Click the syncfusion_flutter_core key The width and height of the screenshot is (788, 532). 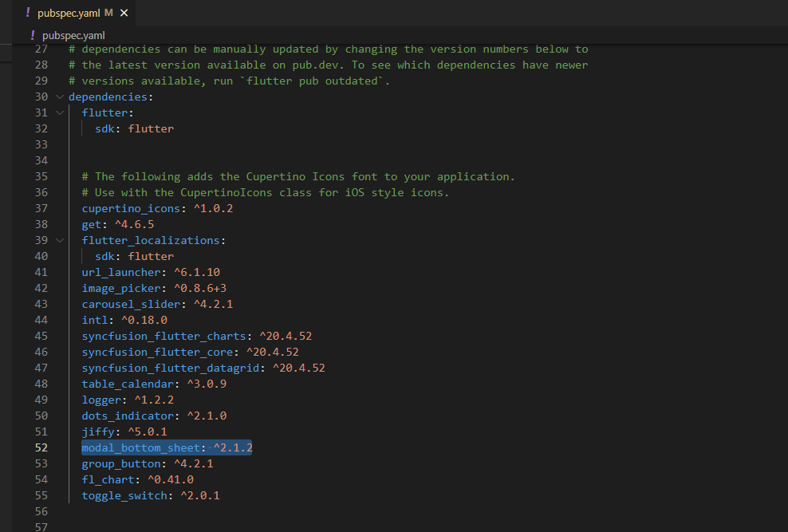pos(157,353)
